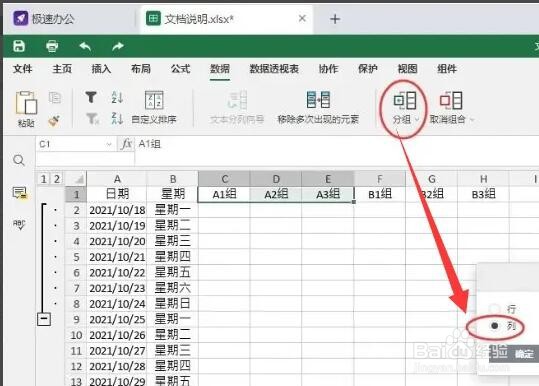Click the Undo arrow icon

click(x=85, y=46)
